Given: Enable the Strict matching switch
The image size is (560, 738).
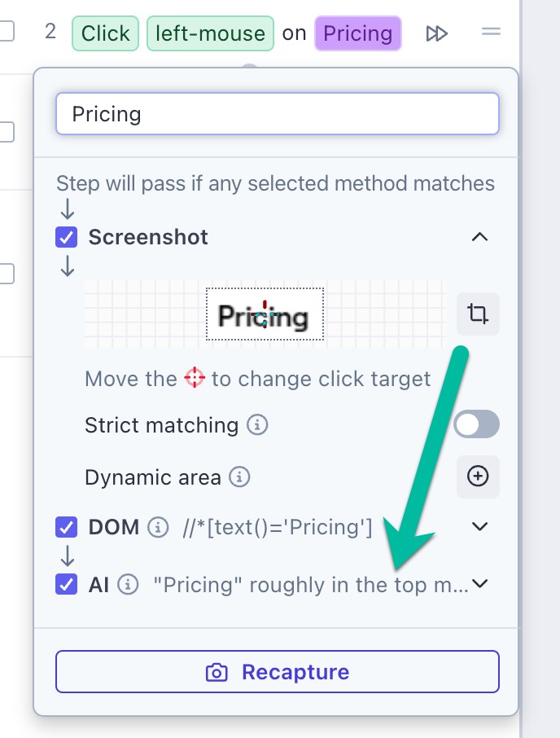Looking at the screenshot, I should click(477, 424).
